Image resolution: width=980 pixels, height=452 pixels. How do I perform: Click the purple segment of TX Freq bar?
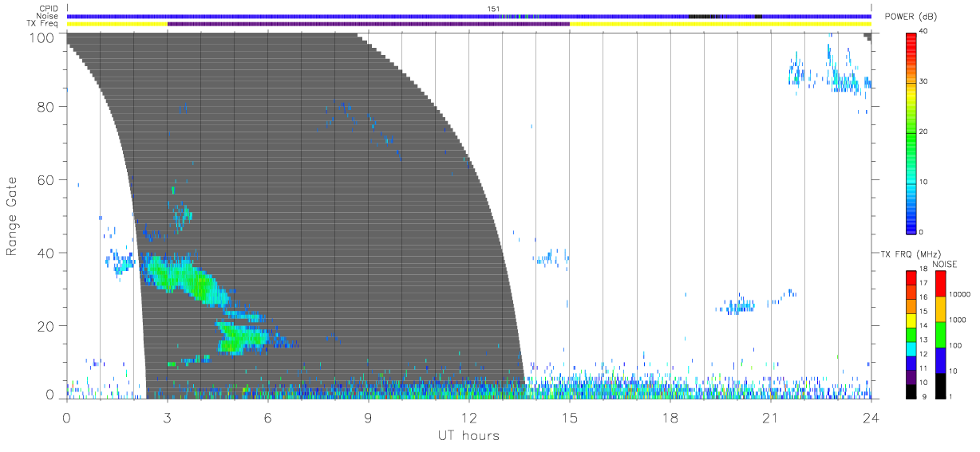[x=369, y=24]
